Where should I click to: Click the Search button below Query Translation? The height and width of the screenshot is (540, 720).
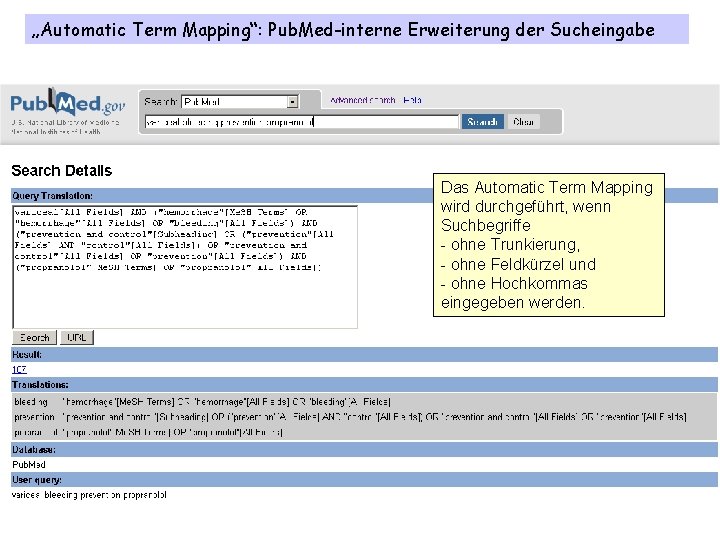34,338
